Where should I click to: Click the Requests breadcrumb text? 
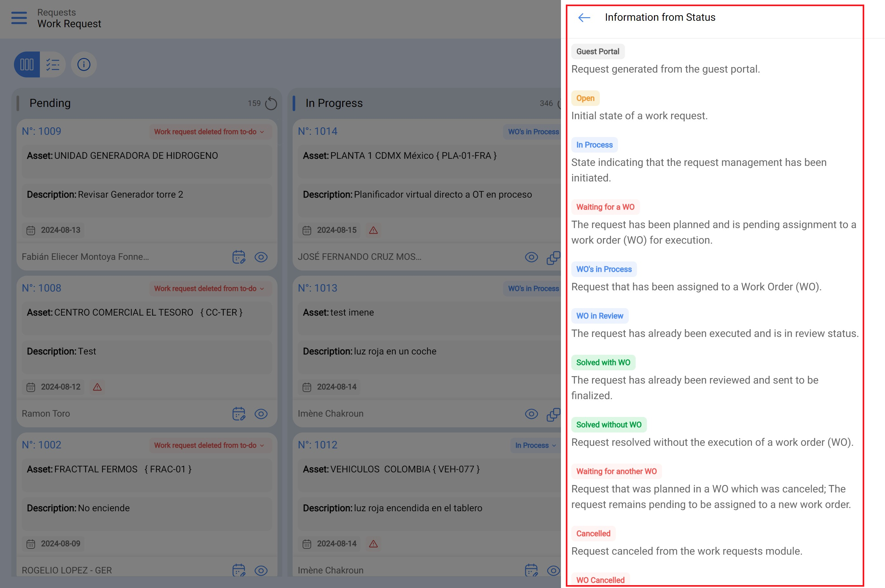56,12
